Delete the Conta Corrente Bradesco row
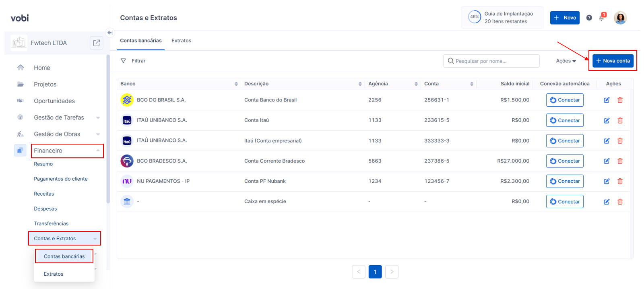 click(620, 161)
